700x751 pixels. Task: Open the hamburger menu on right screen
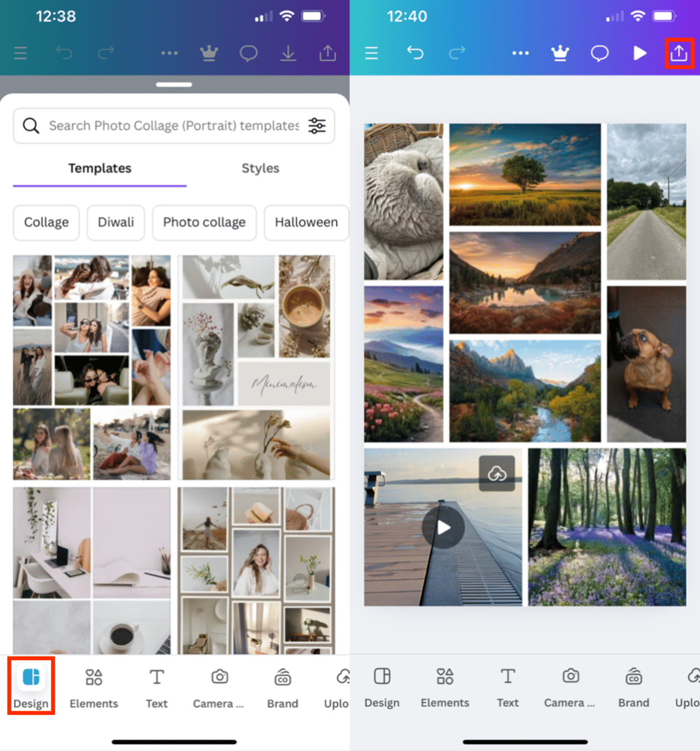pyautogui.click(x=372, y=54)
